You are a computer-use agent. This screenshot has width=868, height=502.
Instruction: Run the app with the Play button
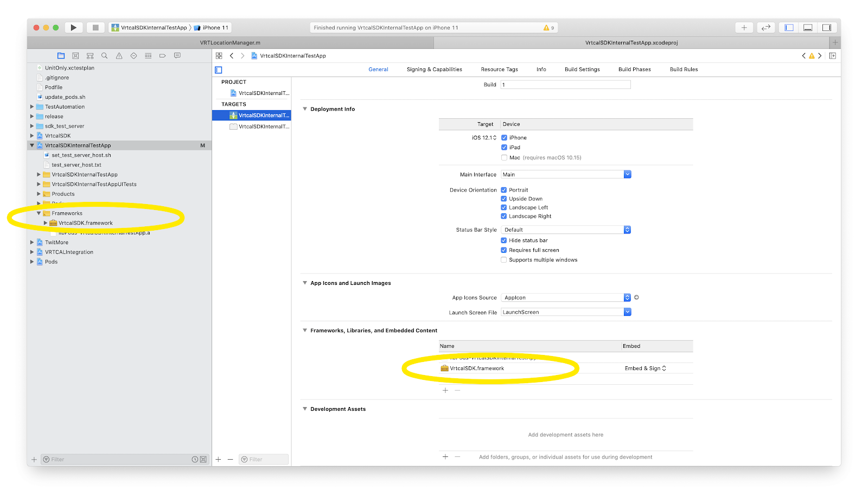(x=74, y=28)
